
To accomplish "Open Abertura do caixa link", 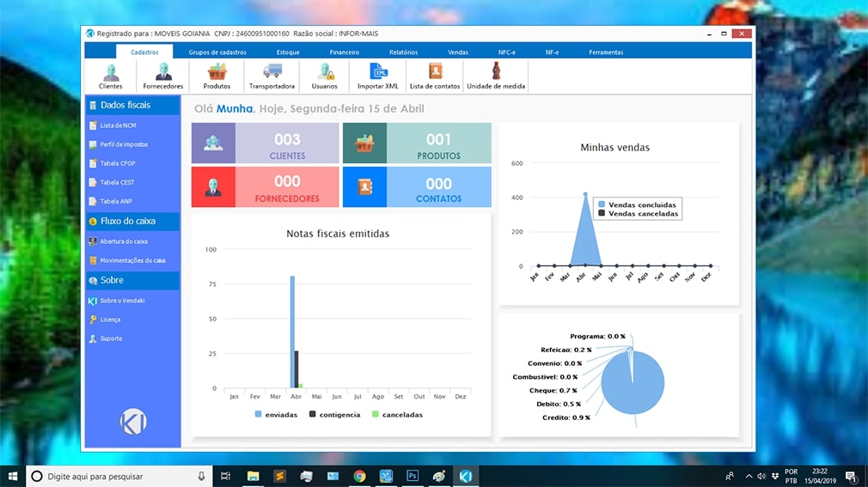I will click(124, 241).
